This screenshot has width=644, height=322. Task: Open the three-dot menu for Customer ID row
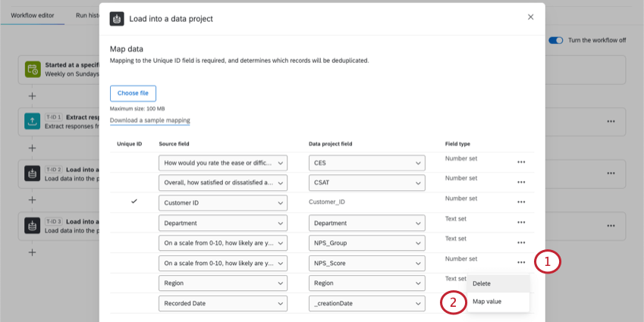(x=521, y=202)
